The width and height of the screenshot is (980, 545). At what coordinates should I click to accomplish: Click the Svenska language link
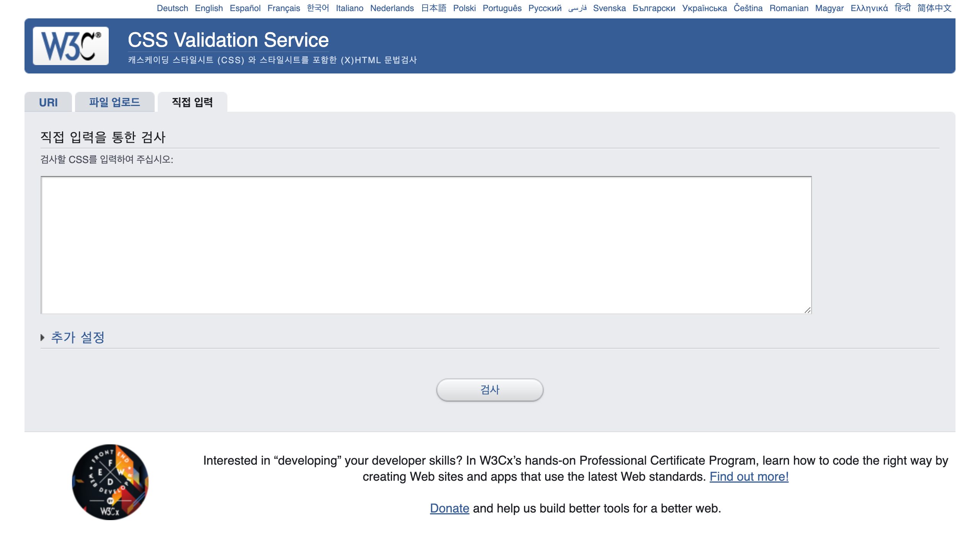click(x=609, y=8)
